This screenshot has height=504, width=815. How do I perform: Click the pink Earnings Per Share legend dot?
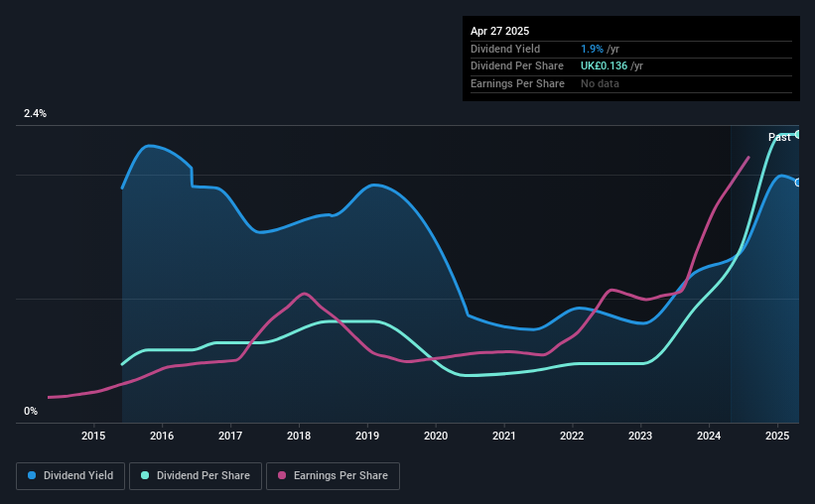[282, 475]
